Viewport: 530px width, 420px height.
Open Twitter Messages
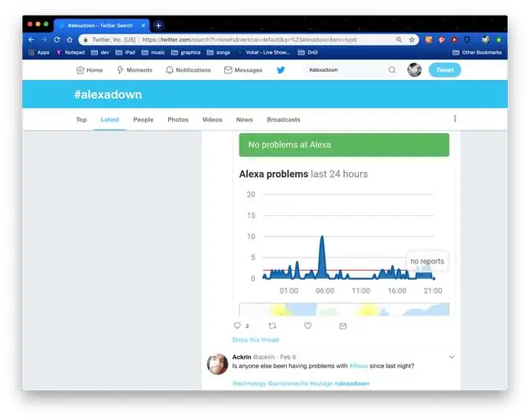pyautogui.click(x=243, y=70)
